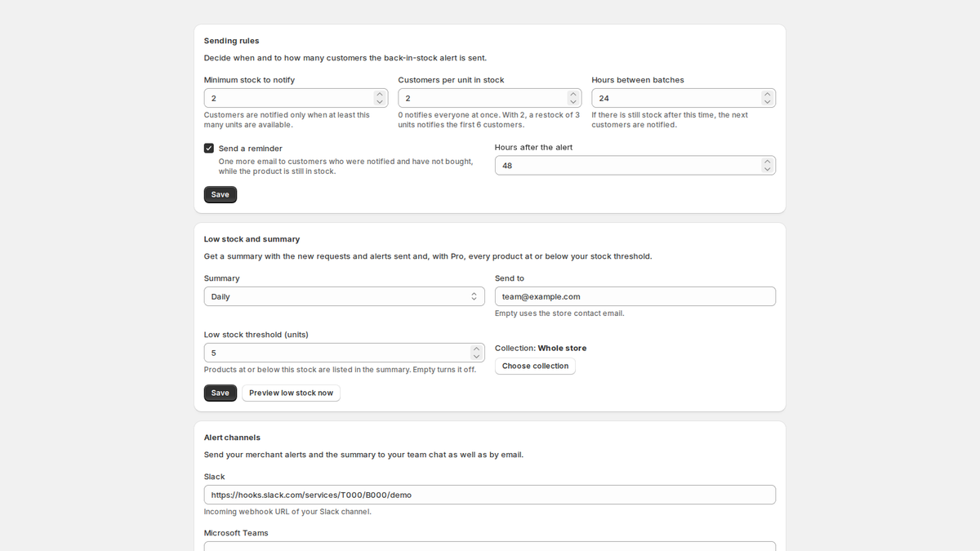Decrease Hours between batches using down arrow
Screen dimensions: 980x551
pos(767,102)
